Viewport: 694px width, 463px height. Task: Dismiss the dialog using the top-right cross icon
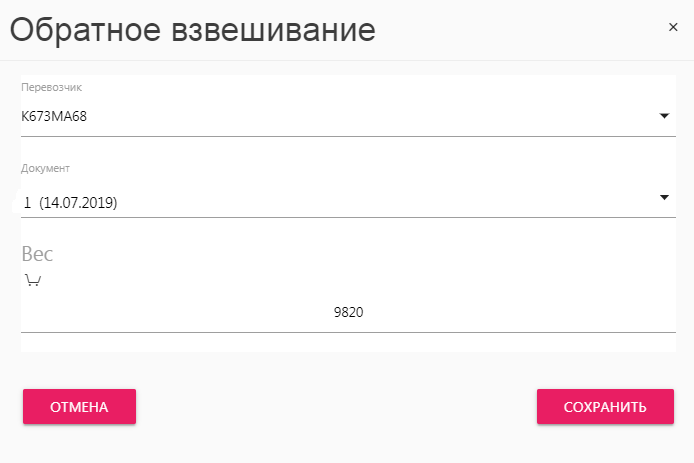pyautogui.click(x=673, y=27)
